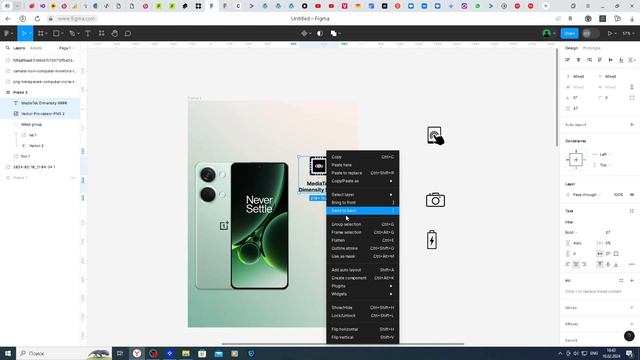The height and width of the screenshot is (360, 640).
Task: Click the charging battery icon on canvas
Action: (x=432, y=240)
